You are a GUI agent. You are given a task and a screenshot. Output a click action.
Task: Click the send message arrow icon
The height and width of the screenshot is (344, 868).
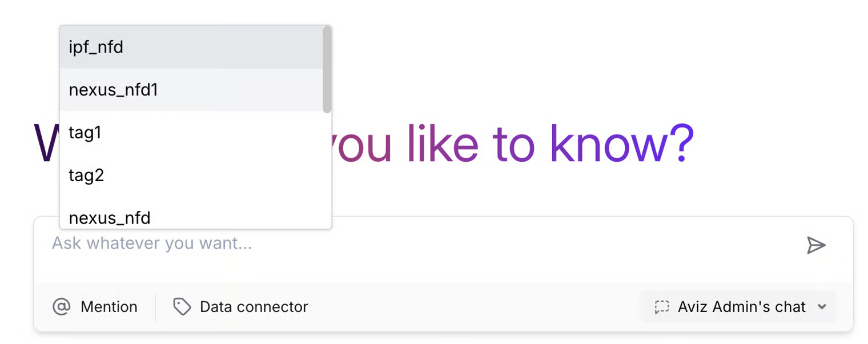coord(816,246)
